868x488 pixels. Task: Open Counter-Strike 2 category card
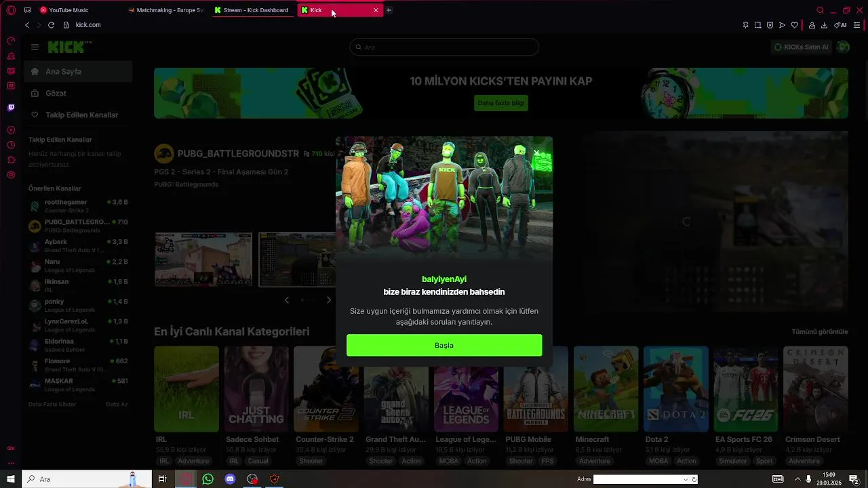coord(326,389)
